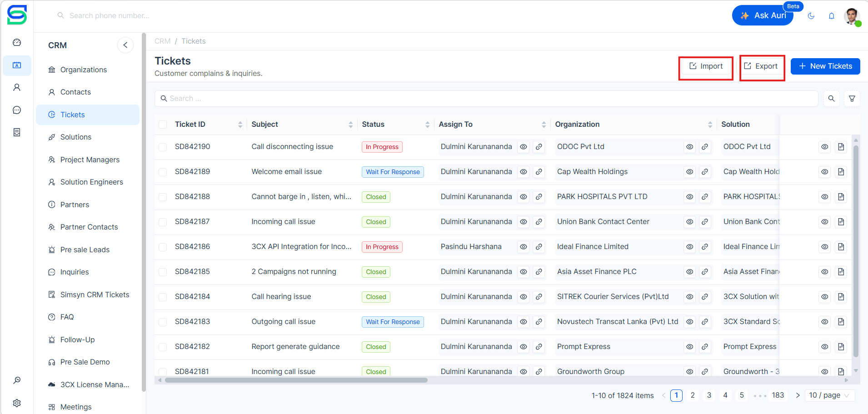Toggle dark mode moon icon
The height and width of the screenshot is (414, 868).
(811, 16)
